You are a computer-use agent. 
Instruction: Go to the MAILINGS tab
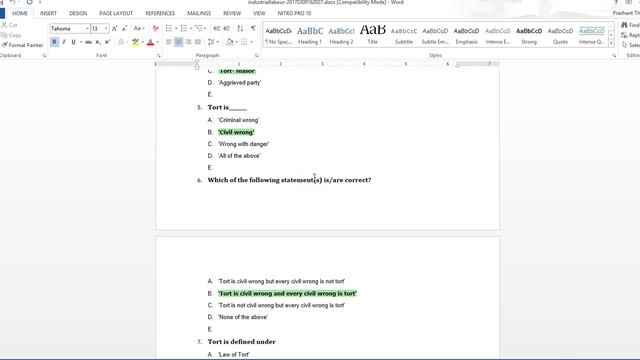[x=199, y=13]
